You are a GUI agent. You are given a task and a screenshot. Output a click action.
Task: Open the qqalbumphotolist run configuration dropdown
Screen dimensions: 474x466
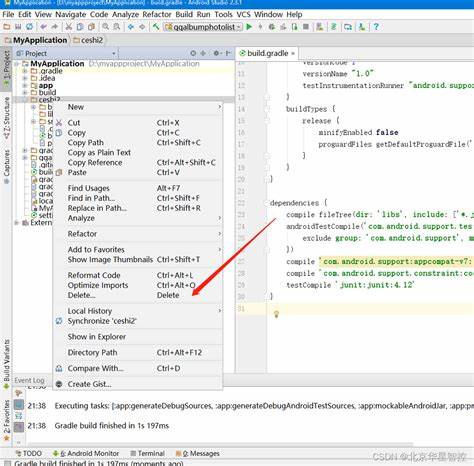pos(203,27)
